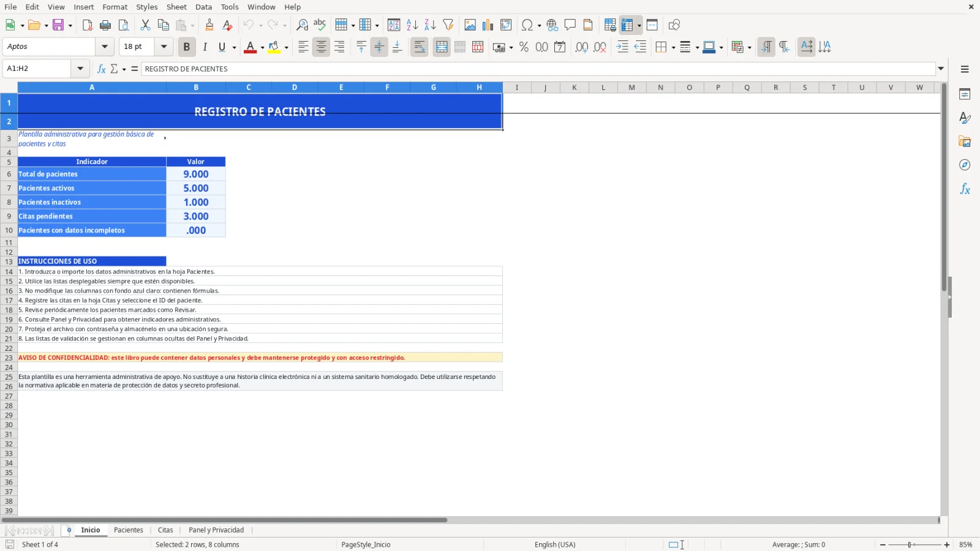Insert a comment
Screen dimensions: 980x551
coord(570,25)
